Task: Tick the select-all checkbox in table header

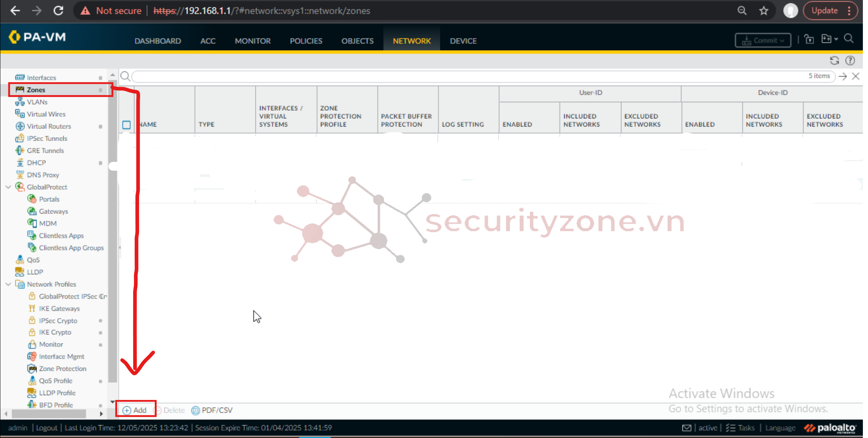Action: pyautogui.click(x=126, y=125)
